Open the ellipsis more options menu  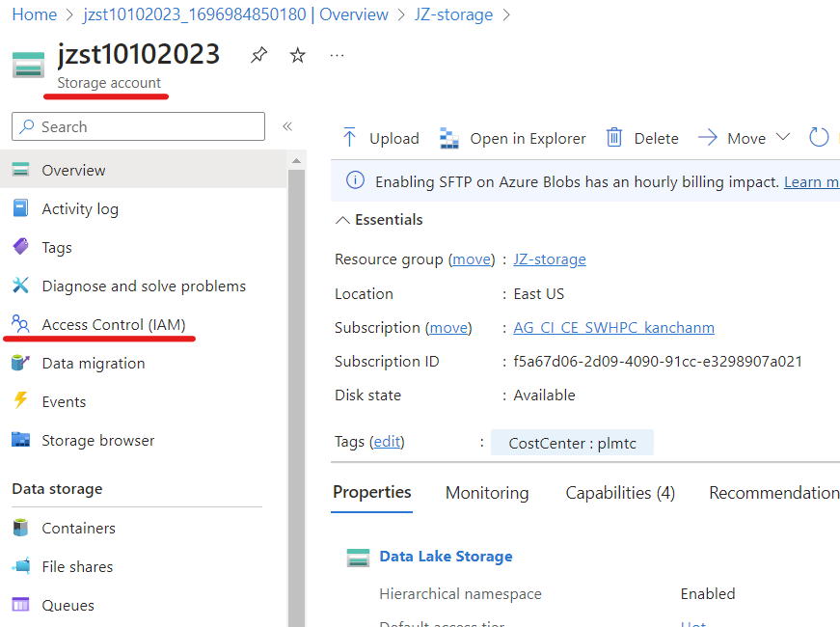click(337, 55)
